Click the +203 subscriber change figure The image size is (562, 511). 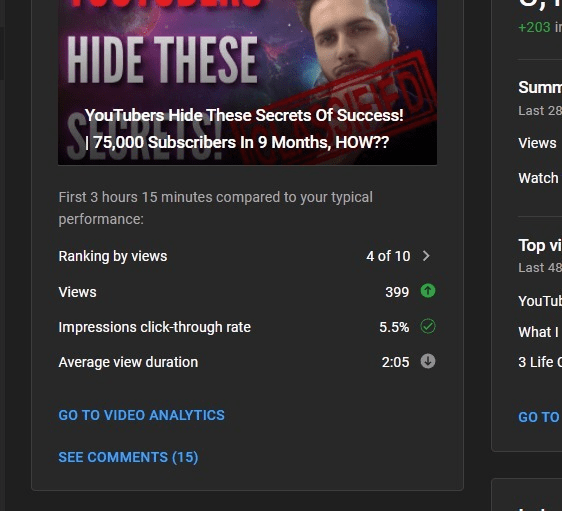click(x=534, y=27)
